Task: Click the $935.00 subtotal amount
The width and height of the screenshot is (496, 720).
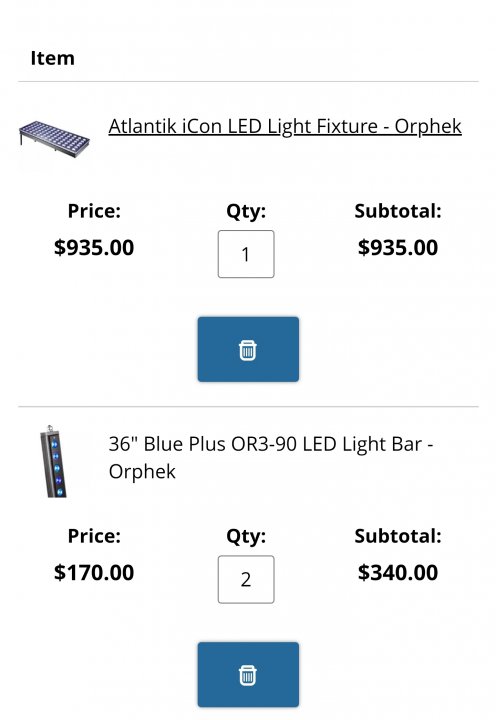Action: [x=398, y=248]
